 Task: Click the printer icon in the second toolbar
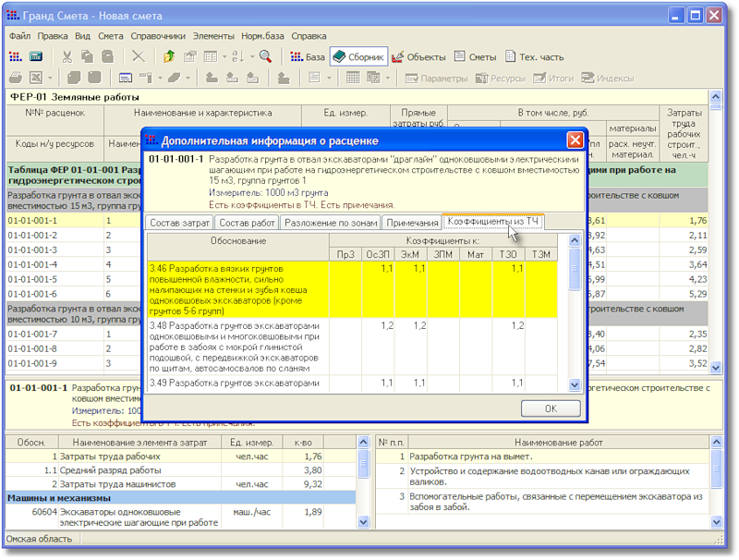coord(16,78)
